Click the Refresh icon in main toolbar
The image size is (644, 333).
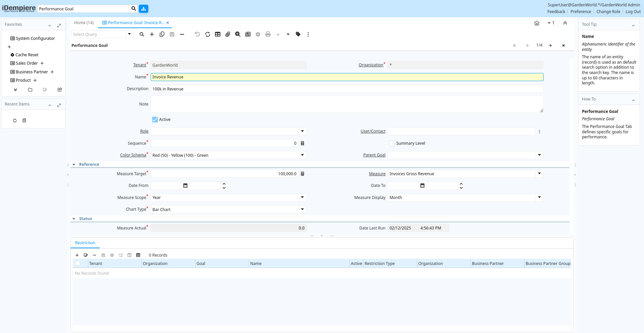click(x=208, y=35)
